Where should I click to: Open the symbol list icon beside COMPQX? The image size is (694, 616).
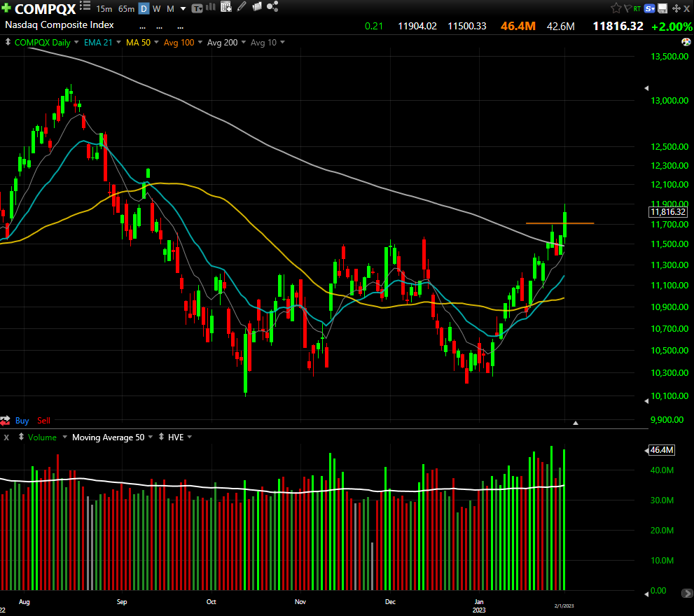pos(85,6)
